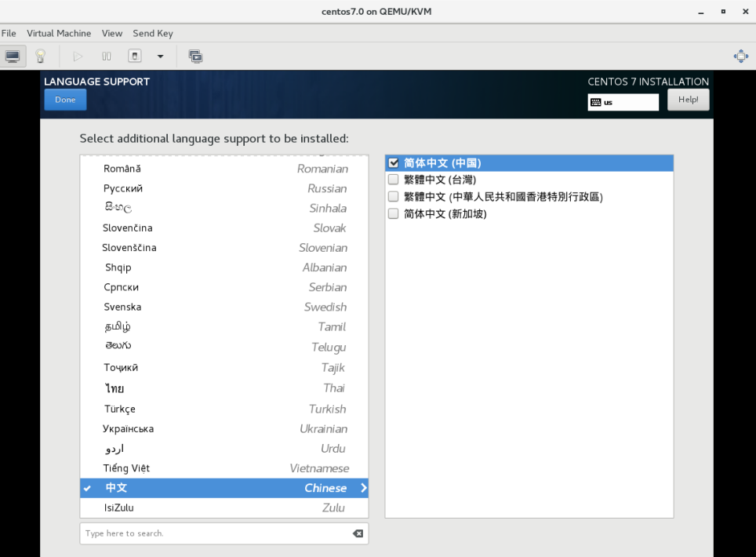The width and height of the screenshot is (756, 557).
Task: Select Zulu (IsiZulu) in the list
Action: click(224, 508)
